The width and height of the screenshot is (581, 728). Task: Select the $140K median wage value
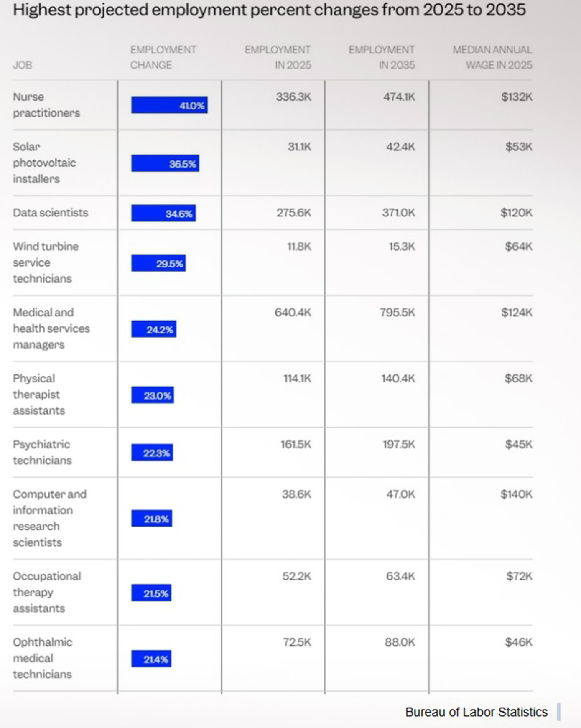tap(517, 494)
